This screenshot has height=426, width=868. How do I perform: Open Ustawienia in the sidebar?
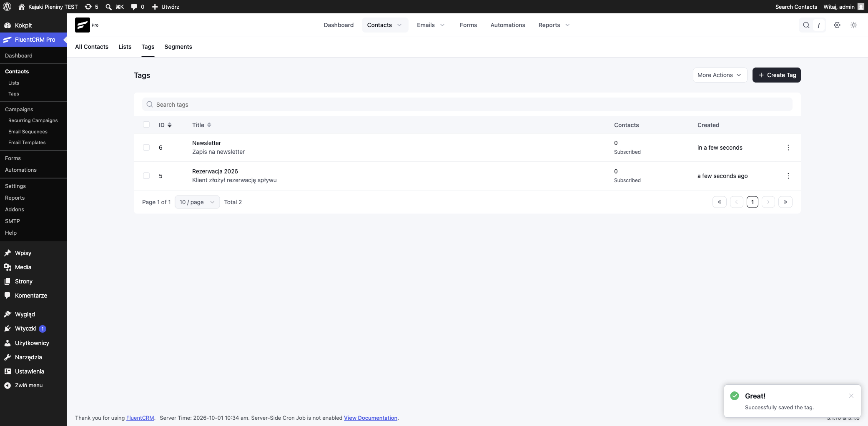33,371
